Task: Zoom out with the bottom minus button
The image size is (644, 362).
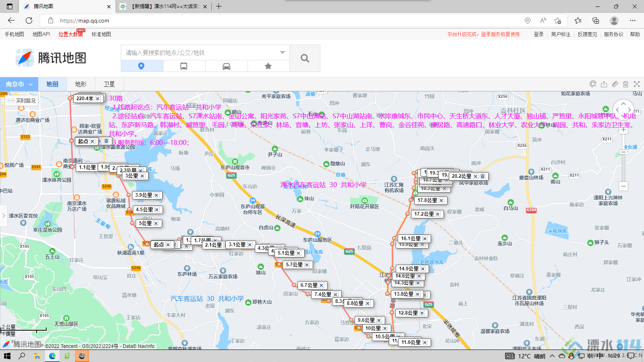Action: click(623, 186)
